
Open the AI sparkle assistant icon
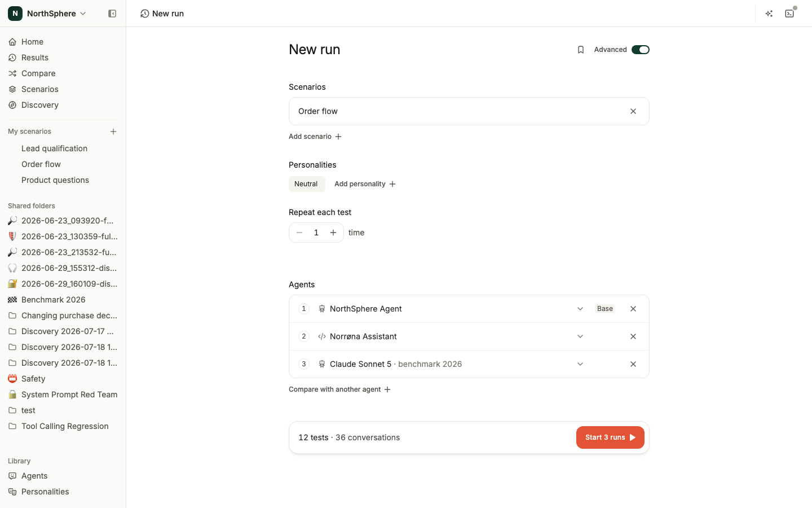tap(769, 14)
